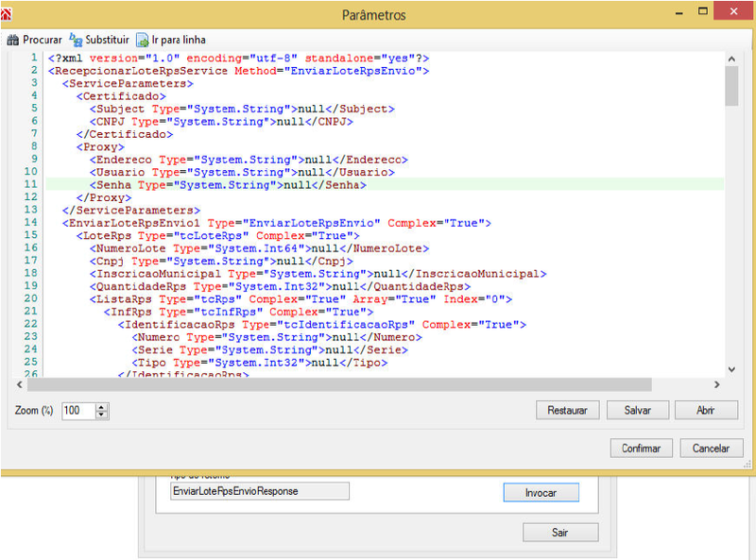Click the EnviarLoteRpsEnvioResponse field in background window
The image size is (756, 560).
259,491
